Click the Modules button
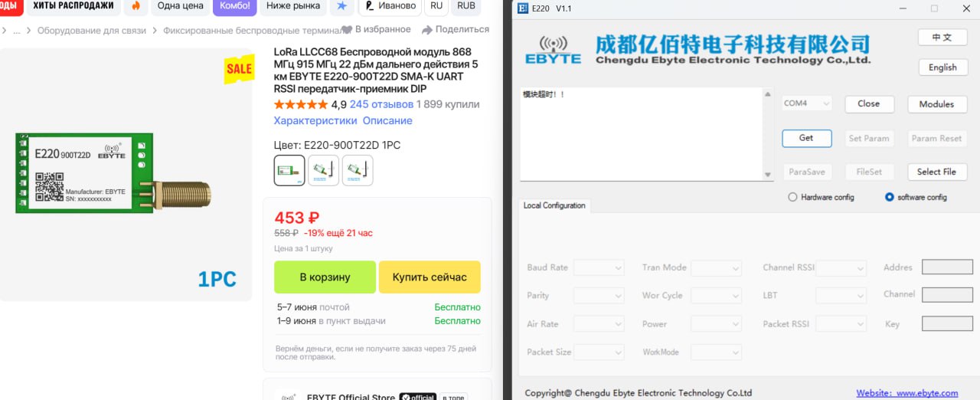 pyautogui.click(x=936, y=103)
